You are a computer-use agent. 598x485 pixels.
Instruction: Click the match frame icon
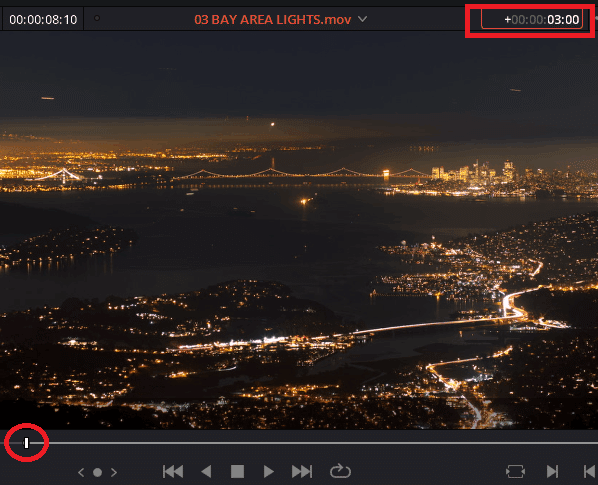[515, 472]
